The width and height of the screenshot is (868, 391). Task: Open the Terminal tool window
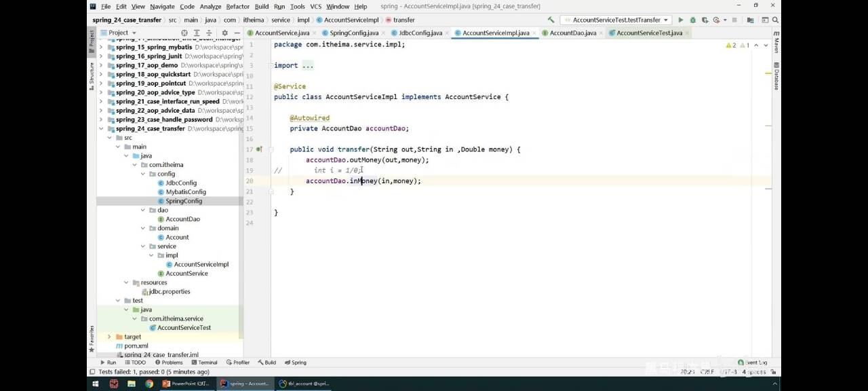pos(203,362)
